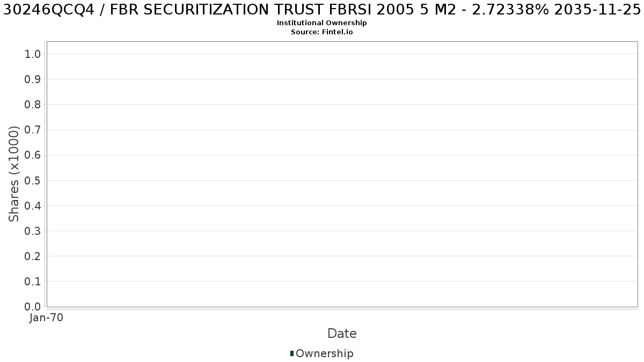This screenshot has height=362, width=644.
Task: Click the 0.5 y-axis tick label
Action: click(x=33, y=180)
